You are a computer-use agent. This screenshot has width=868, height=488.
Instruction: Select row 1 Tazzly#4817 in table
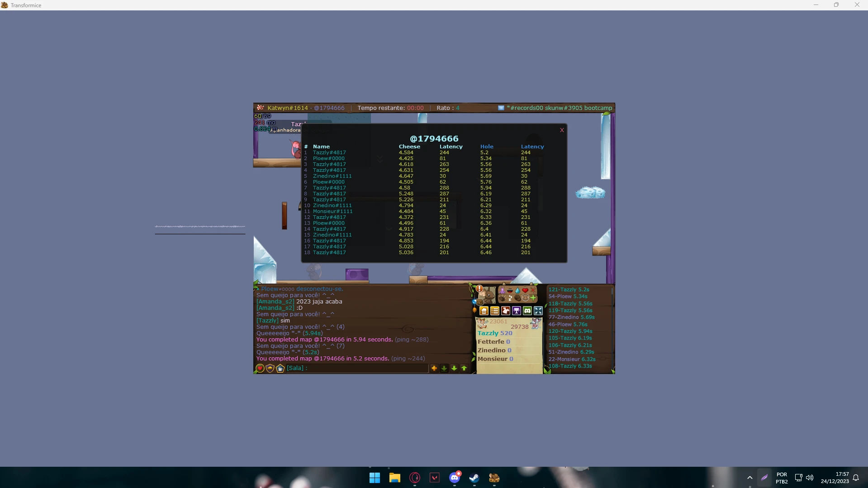click(x=329, y=152)
